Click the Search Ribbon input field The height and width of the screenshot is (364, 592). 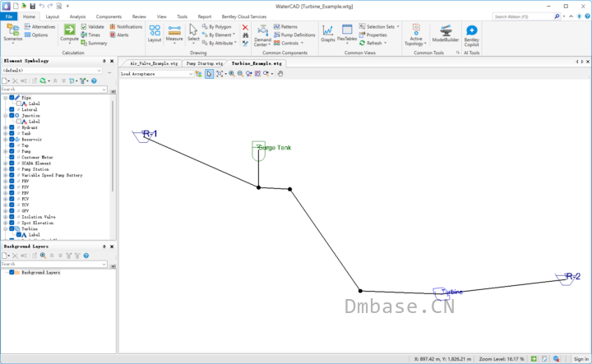tap(523, 16)
